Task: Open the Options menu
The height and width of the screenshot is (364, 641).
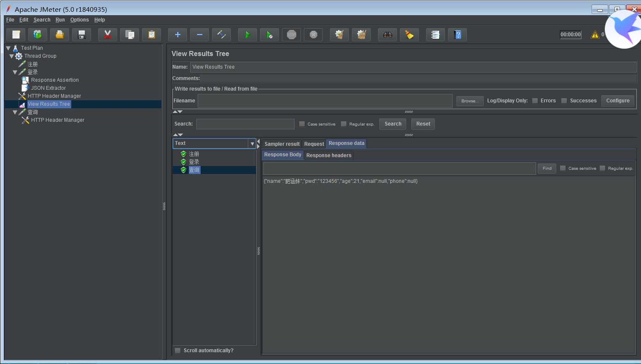Action: (80, 20)
